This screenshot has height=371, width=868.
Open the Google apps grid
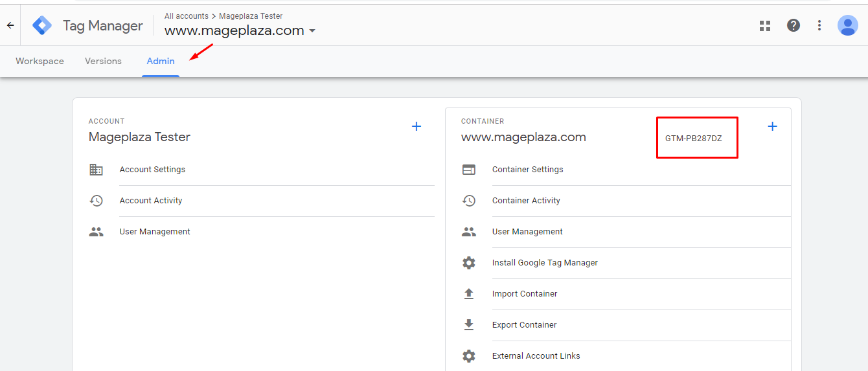click(765, 25)
